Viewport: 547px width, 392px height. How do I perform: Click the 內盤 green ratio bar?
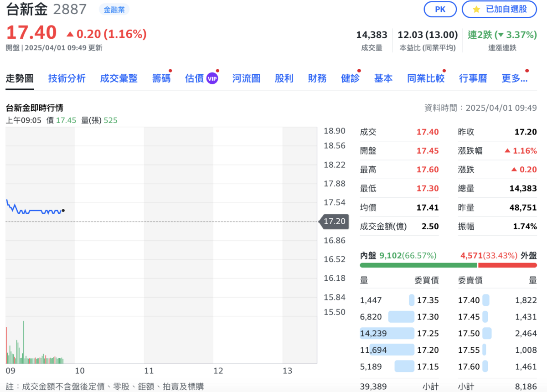pos(418,265)
